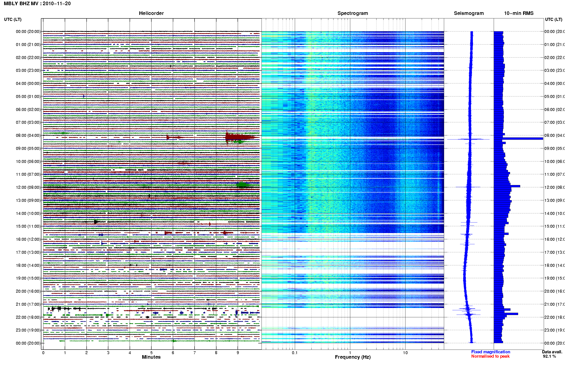Image resolution: width=588 pixels, height=368 pixels.
Task: Click the 03:00 (23:00) label on the left axis
Action: click(x=28, y=70)
